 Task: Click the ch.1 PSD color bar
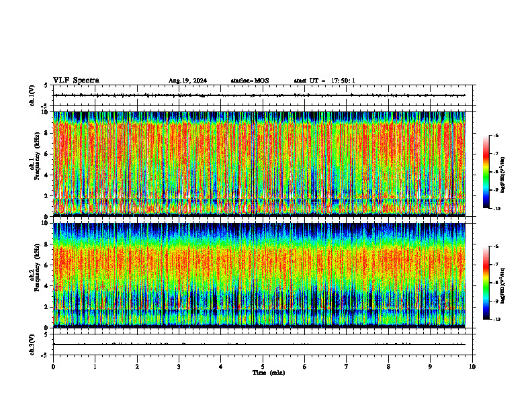pos(486,172)
